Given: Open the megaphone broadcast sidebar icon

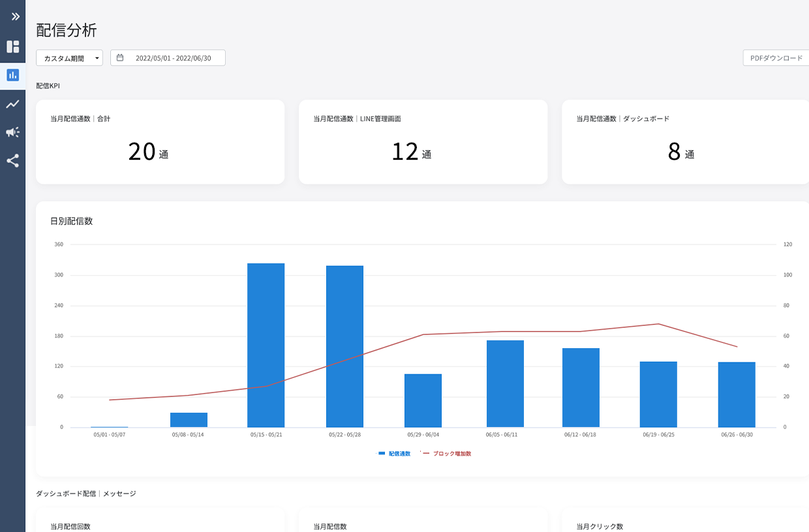Looking at the screenshot, I should coord(12,132).
